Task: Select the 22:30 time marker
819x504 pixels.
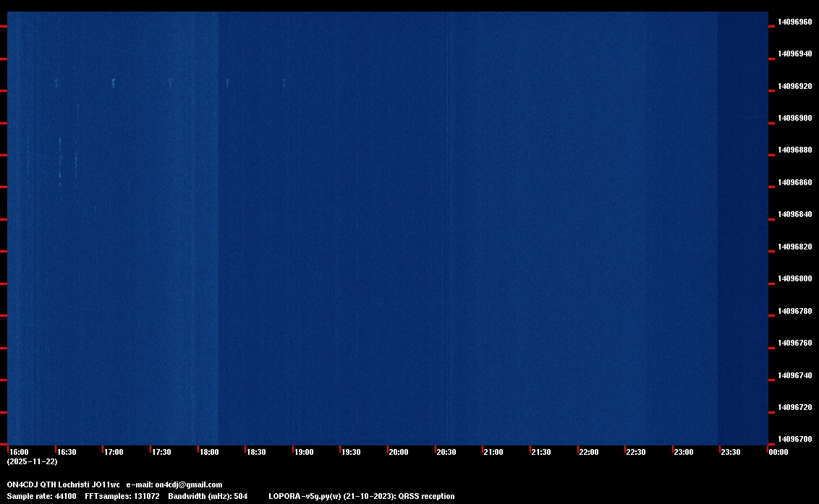Action: click(636, 452)
